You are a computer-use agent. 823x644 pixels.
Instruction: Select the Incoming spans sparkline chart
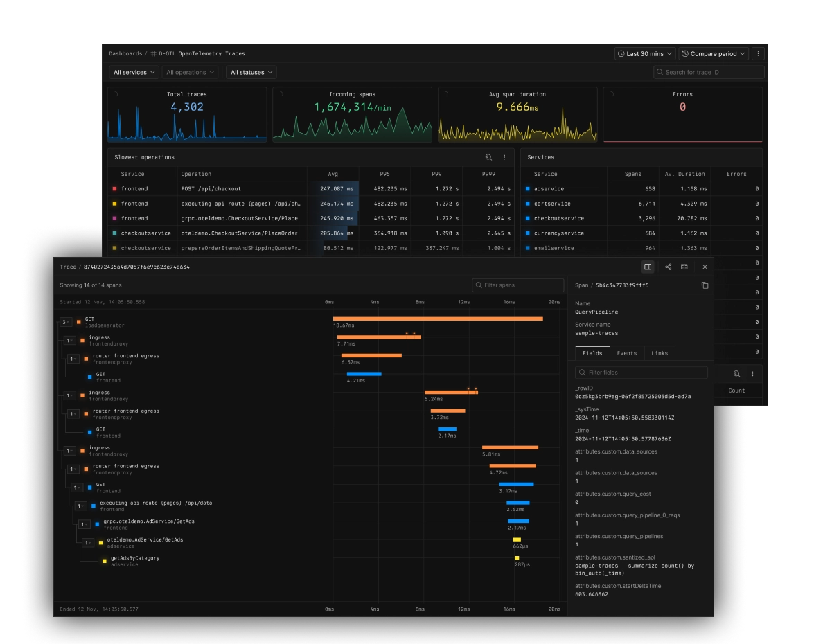[x=352, y=115]
